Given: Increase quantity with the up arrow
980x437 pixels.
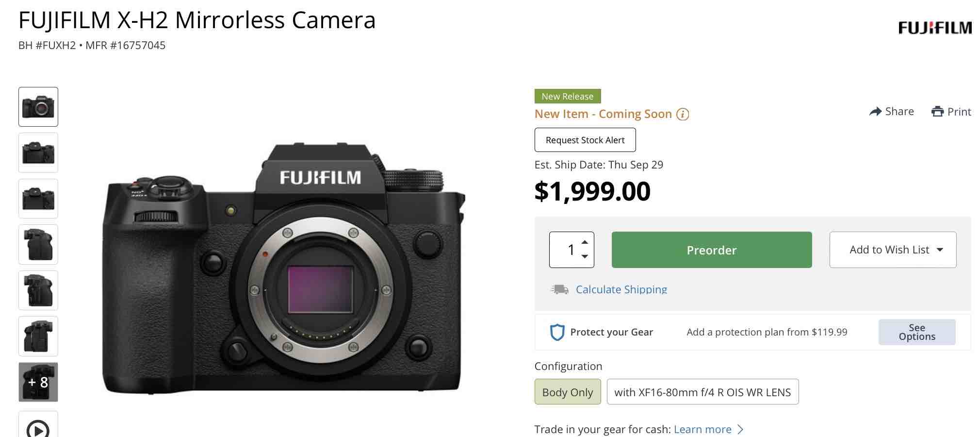Looking at the screenshot, I should point(585,242).
